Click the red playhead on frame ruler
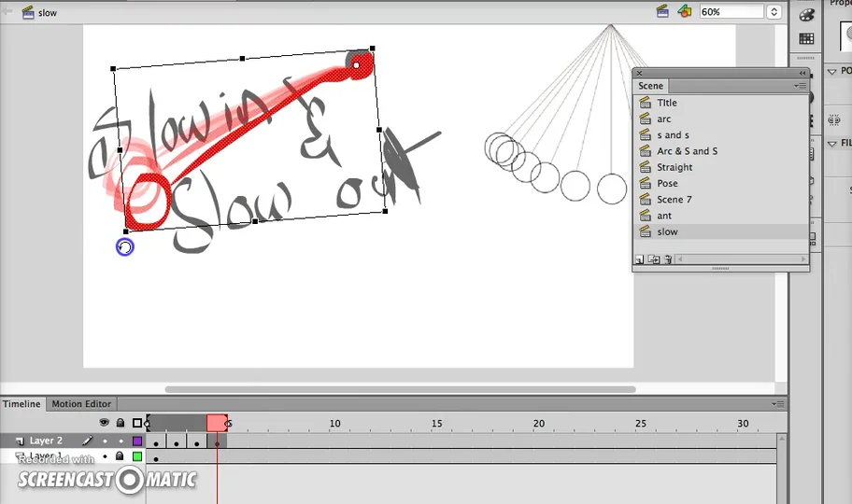 tap(217, 423)
